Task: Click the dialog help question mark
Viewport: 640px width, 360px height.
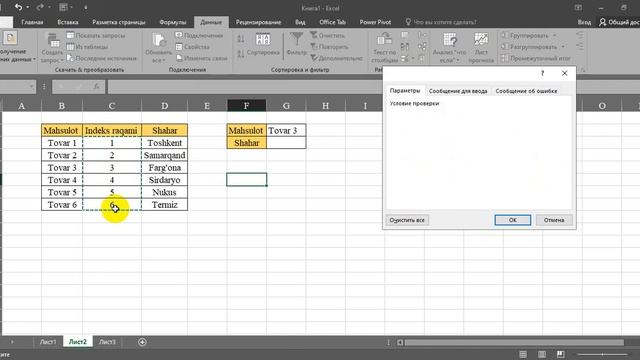Action: [x=542, y=73]
